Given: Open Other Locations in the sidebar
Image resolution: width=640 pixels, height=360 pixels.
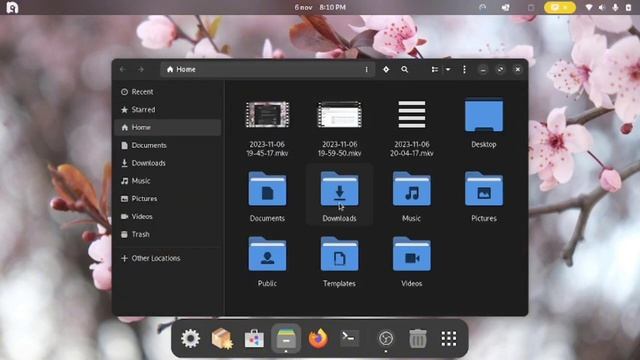Looking at the screenshot, I should point(168,258).
